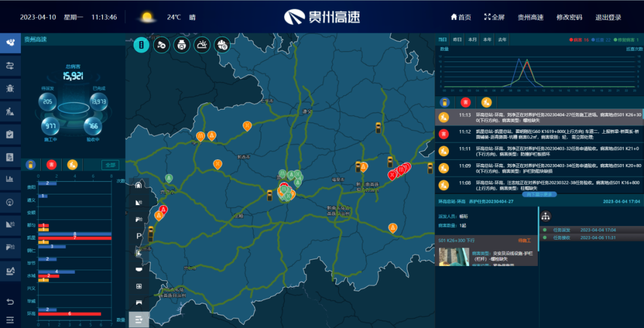Click the green marker near 六盘水
Viewport: 644px width, 328px height.
(169, 178)
